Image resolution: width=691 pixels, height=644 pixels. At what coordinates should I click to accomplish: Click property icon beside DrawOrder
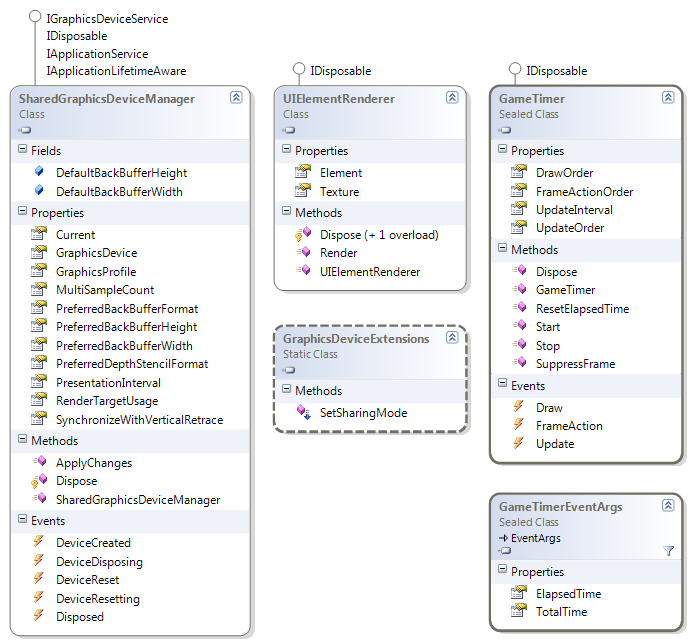point(519,171)
